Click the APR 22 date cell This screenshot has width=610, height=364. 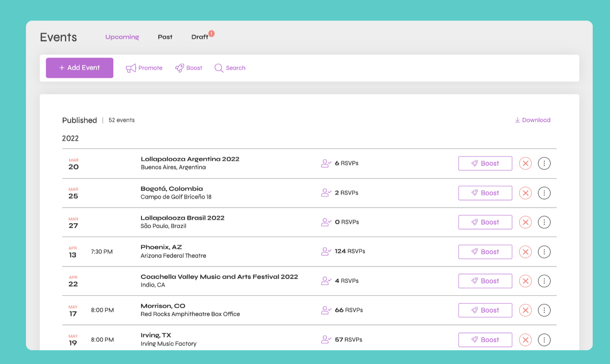73,281
